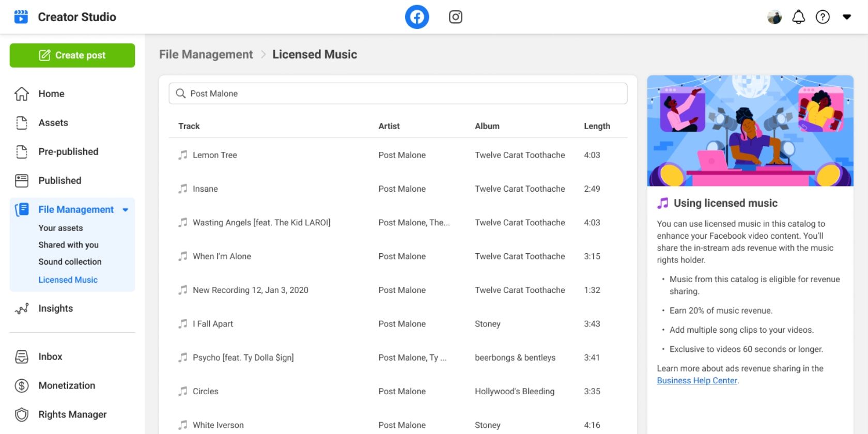Viewport: 868px width, 434px height.
Task: Open the account dropdown arrow at top right
Action: pyautogui.click(x=846, y=17)
